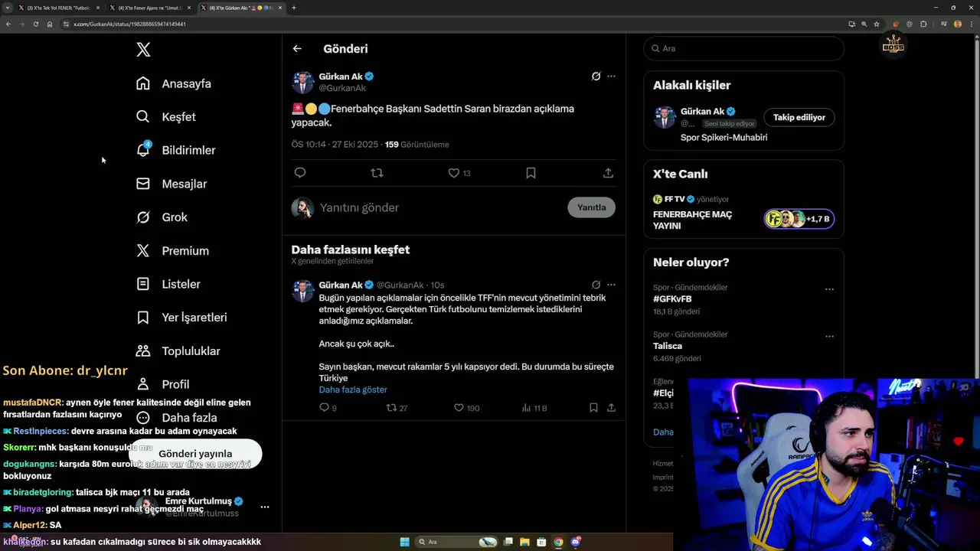Open more options on main post

point(611,77)
